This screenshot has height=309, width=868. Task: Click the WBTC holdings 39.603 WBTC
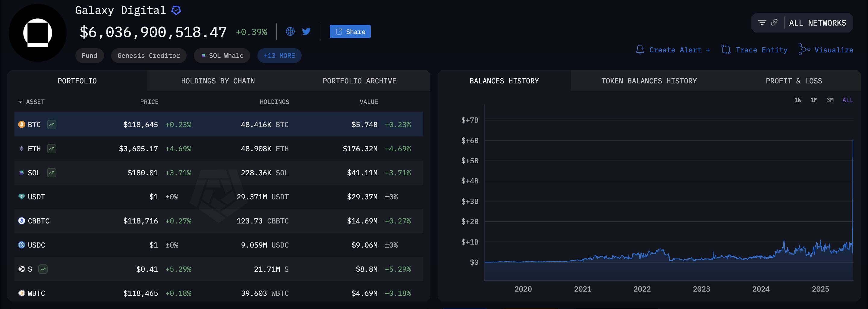pyautogui.click(x=265, y=293)
